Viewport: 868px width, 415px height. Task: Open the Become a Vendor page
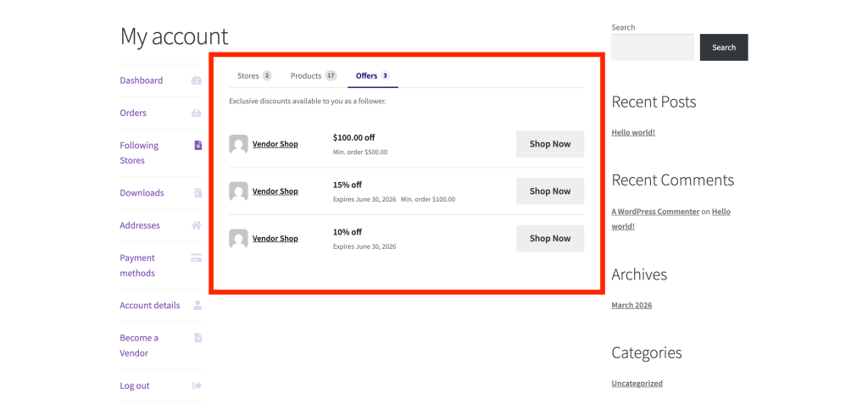click(139, 346)
